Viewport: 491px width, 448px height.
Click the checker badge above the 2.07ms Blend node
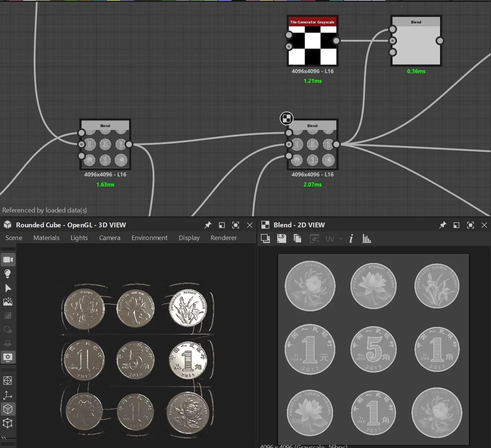pos(287,119)
